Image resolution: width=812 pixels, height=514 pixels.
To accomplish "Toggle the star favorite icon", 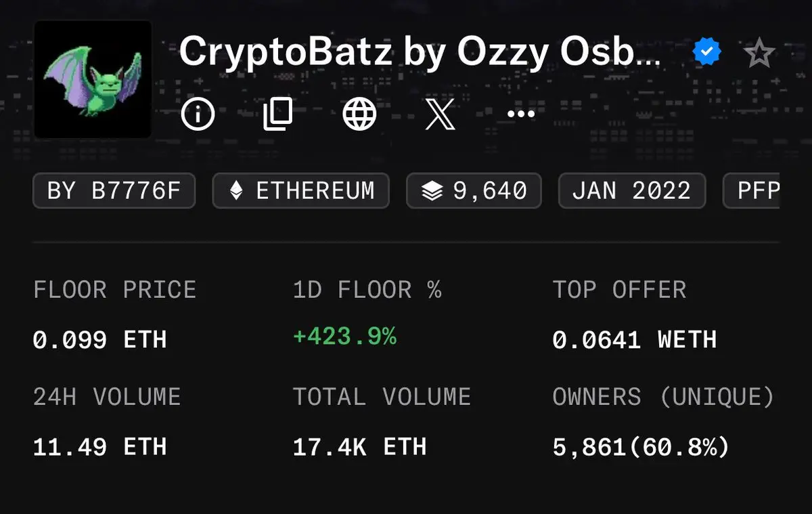I will [759, 53].
